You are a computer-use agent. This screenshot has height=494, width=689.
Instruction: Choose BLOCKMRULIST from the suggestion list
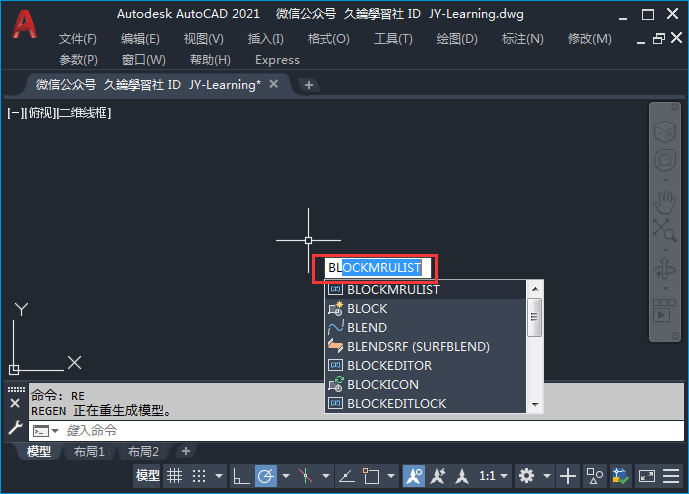click(425, 290)
